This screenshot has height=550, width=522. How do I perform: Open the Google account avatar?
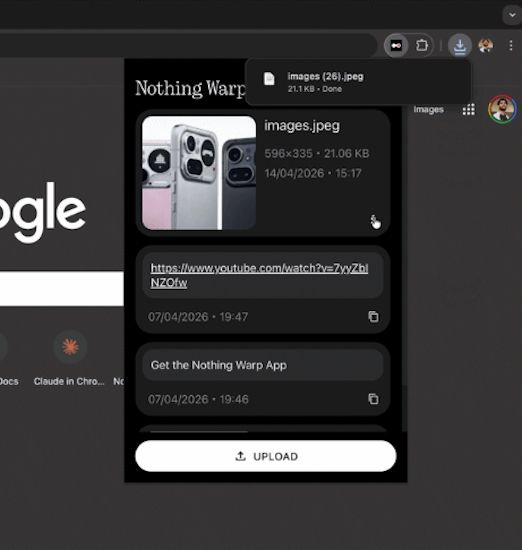click(x=502, y=109)
